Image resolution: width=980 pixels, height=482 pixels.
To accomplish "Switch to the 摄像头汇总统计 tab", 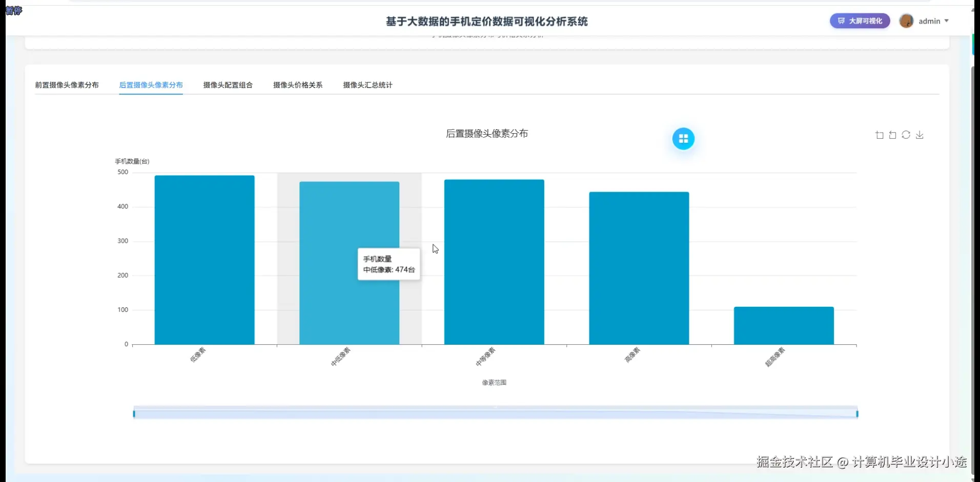I will (367, 85).
